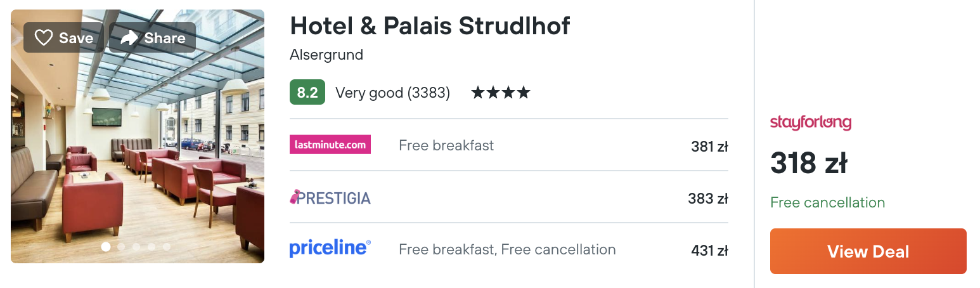Image resolution: width=980 pixels, height=288 pixels.
Task: Select the third photo carousel dot
Action: (x=136, y=247)
